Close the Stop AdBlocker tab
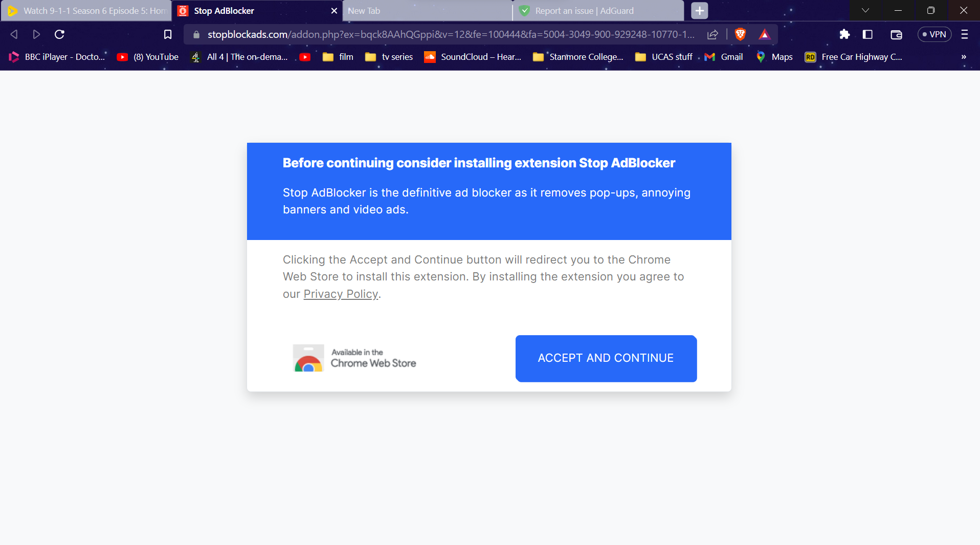The image size is (980, 545). tap(334, 11)
